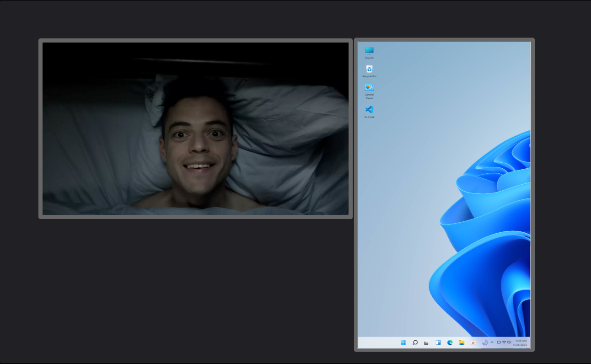Open taskbar Search magnifier

click(415, 343)
